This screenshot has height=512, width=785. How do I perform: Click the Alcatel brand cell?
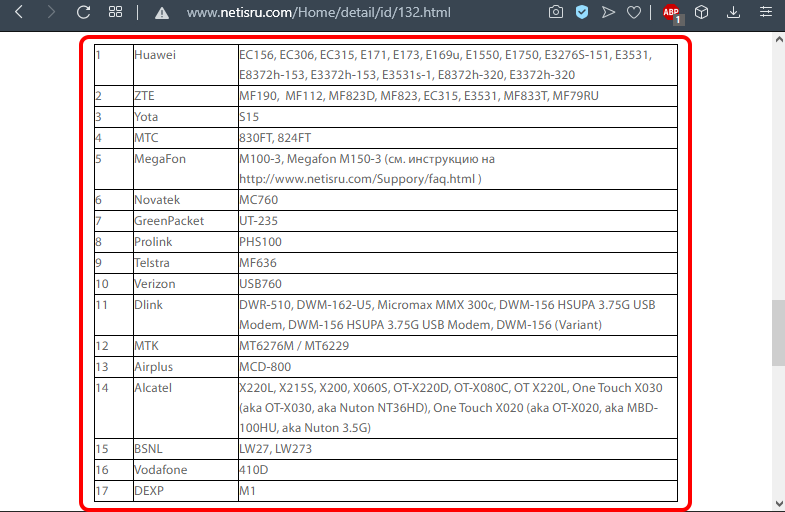coord(186,408)
